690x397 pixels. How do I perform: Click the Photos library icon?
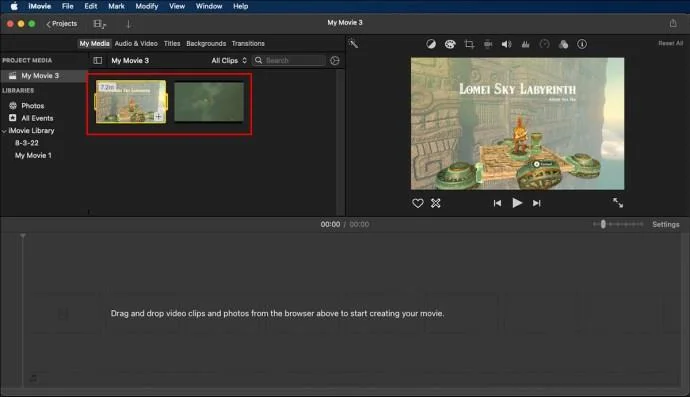[13, 106]
